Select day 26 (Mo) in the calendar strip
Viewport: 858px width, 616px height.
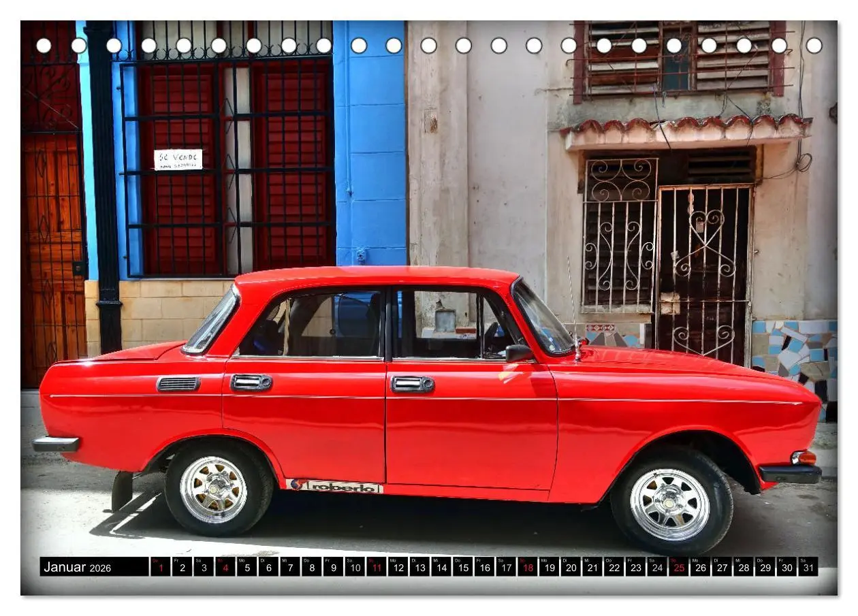(x=700, y=567)
